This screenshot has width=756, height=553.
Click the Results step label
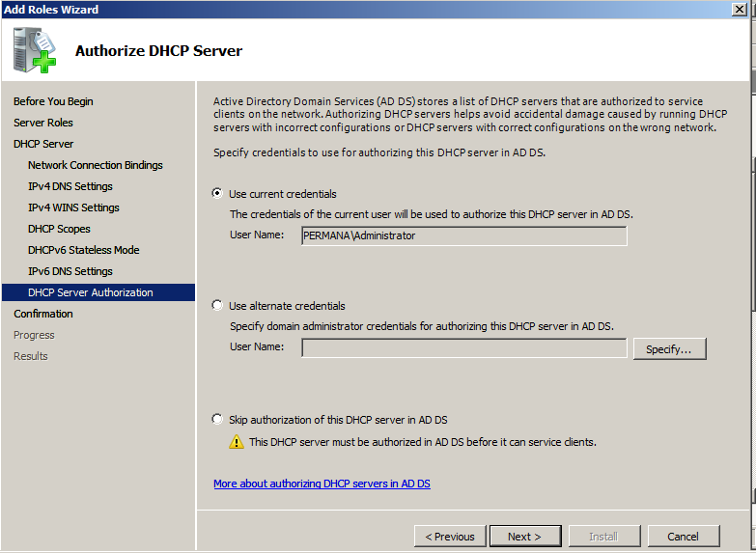31,356
